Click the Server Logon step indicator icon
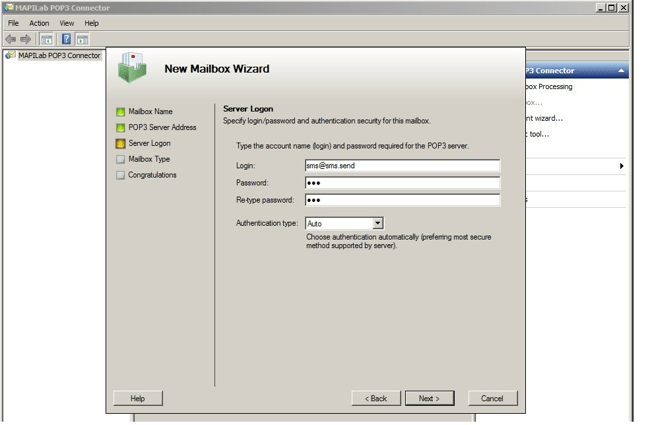This screenshot has height=425, width=650. [x=121, y=143]
